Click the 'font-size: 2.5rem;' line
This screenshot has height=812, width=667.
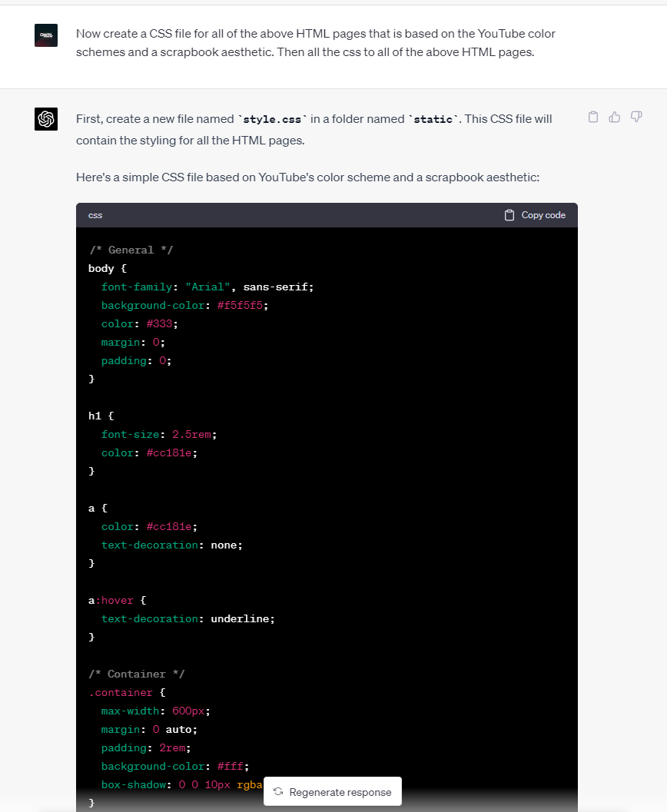coord(159,435)
